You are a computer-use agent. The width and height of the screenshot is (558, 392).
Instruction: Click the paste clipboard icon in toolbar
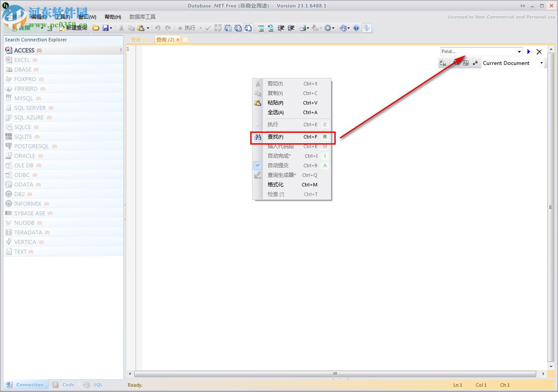(141, 28)
